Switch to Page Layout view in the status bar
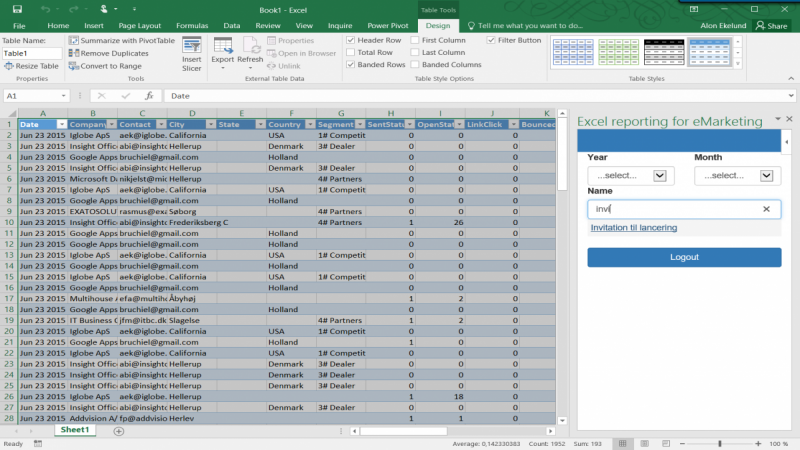Image resolution: width=800 pixels, height=450 pixels. click(x=644, y=443)
